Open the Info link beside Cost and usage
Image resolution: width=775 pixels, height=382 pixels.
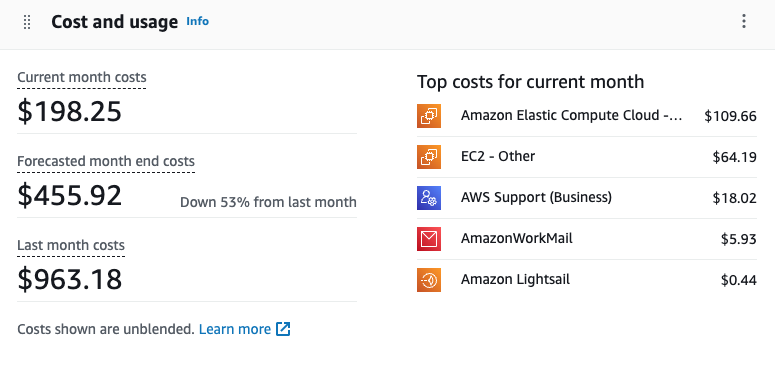[198, 21]
